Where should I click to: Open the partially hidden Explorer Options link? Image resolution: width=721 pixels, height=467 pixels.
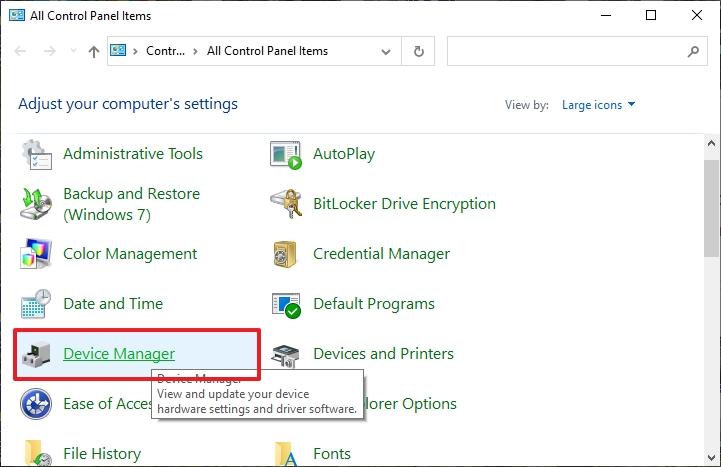[411, 404]
